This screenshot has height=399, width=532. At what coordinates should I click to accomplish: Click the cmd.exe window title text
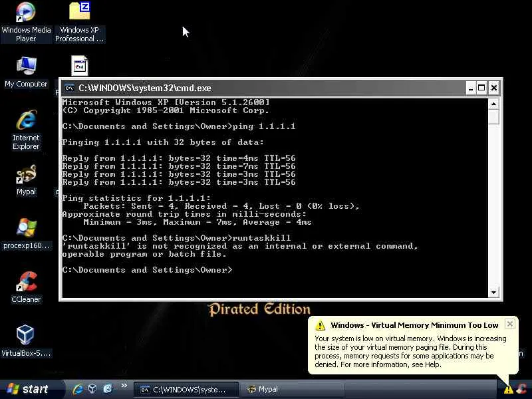[x=145, y=88]
